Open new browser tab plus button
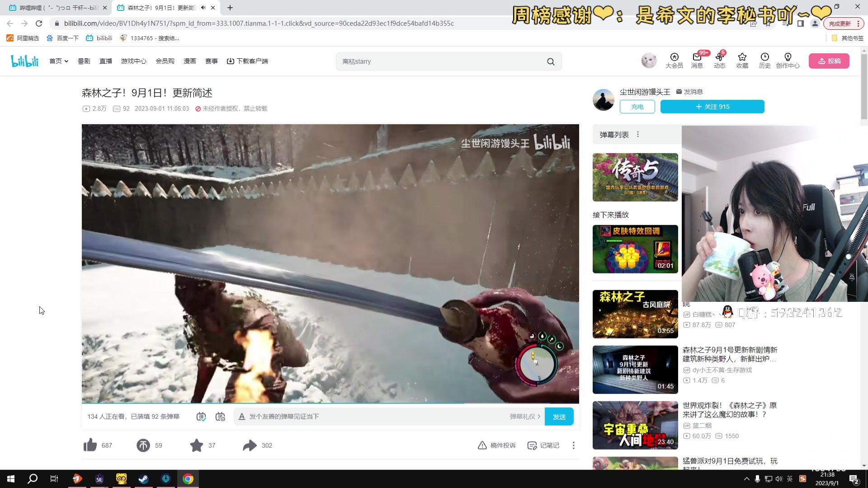868x488 pixels. pos(230,8)
